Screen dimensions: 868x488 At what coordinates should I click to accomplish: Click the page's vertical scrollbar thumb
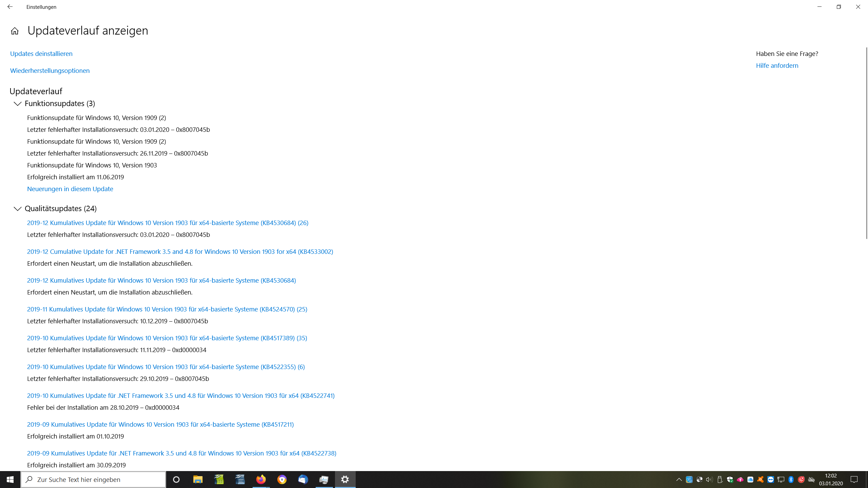pyautogui.click(x=867, y=143)
